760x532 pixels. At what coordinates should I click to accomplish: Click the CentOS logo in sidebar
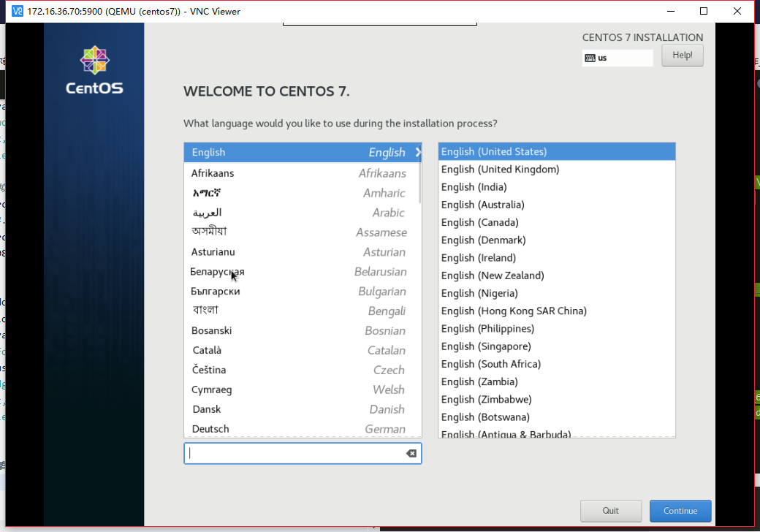pyautogui.click(x=94, y=71)
